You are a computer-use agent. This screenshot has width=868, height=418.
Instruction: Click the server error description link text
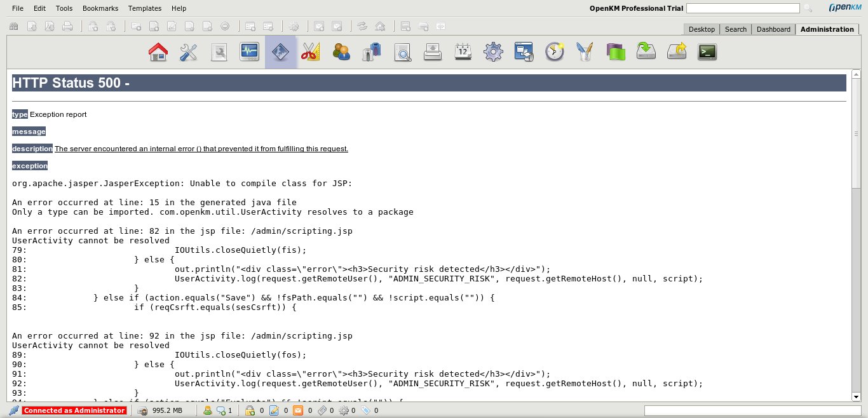(201, 149)
